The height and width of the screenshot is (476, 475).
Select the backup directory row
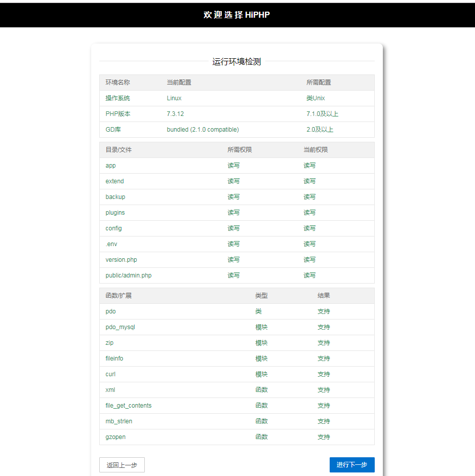click(x=237, y=197)
